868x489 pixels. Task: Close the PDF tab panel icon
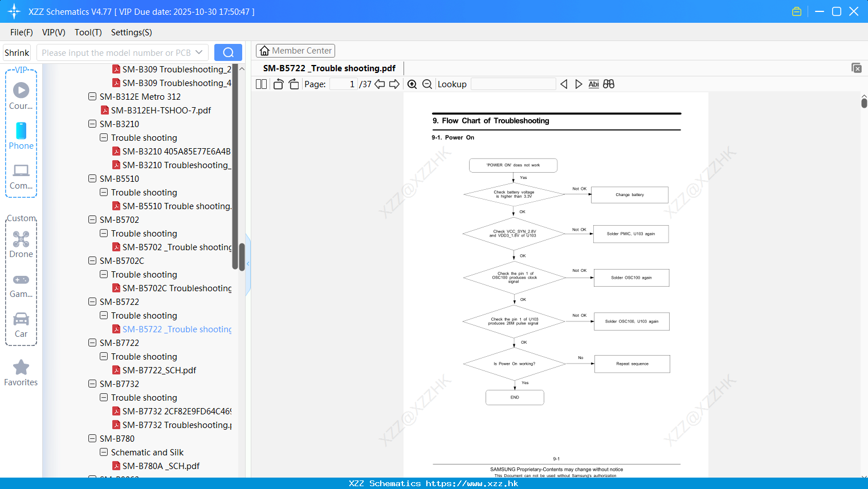coord(856,68)
